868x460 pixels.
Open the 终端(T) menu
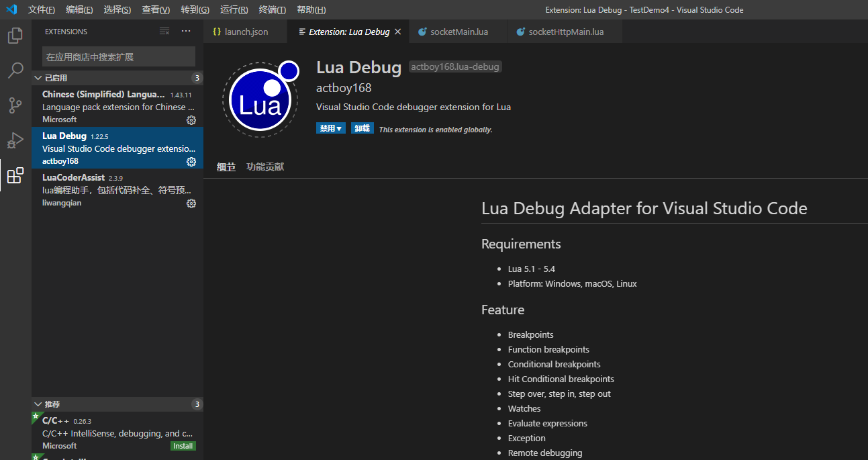coord(272,9)
